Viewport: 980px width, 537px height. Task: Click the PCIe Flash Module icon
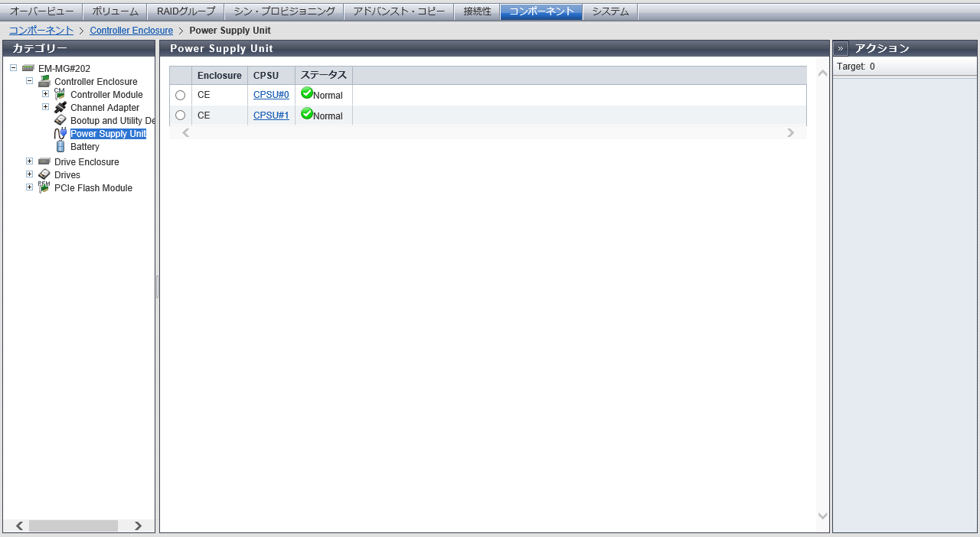44,187
